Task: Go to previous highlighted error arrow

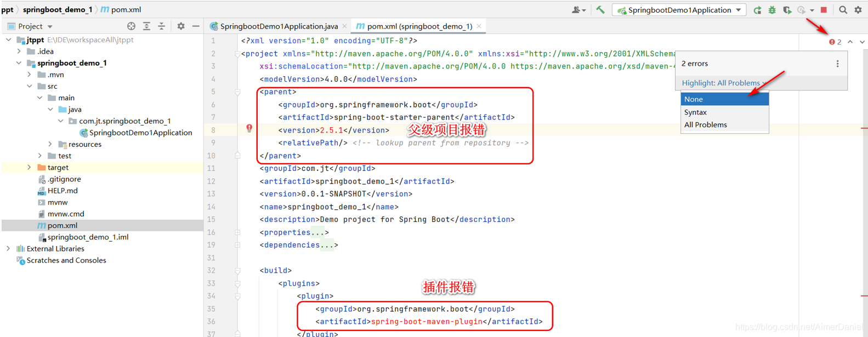Action: (850, 42)
